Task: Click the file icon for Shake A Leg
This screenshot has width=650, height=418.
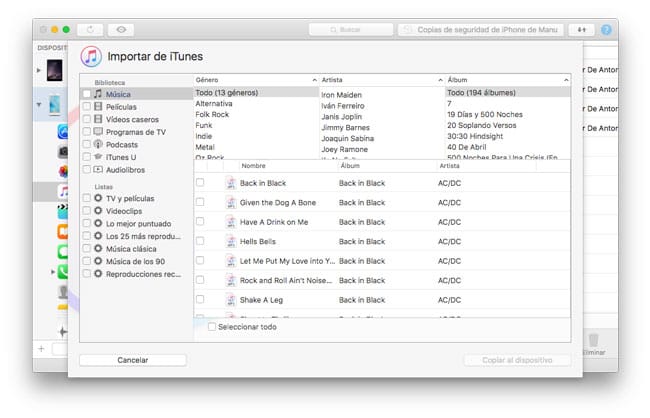Action: tap(230, 300)
